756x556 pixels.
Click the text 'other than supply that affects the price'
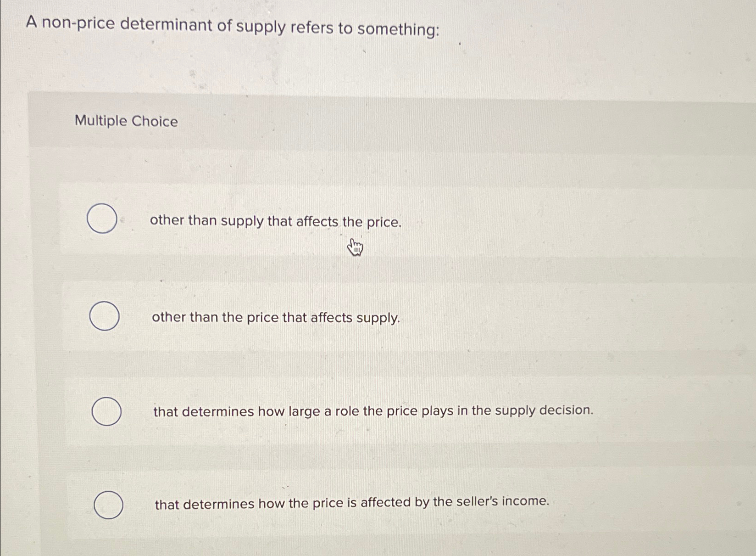pos(275,222)
